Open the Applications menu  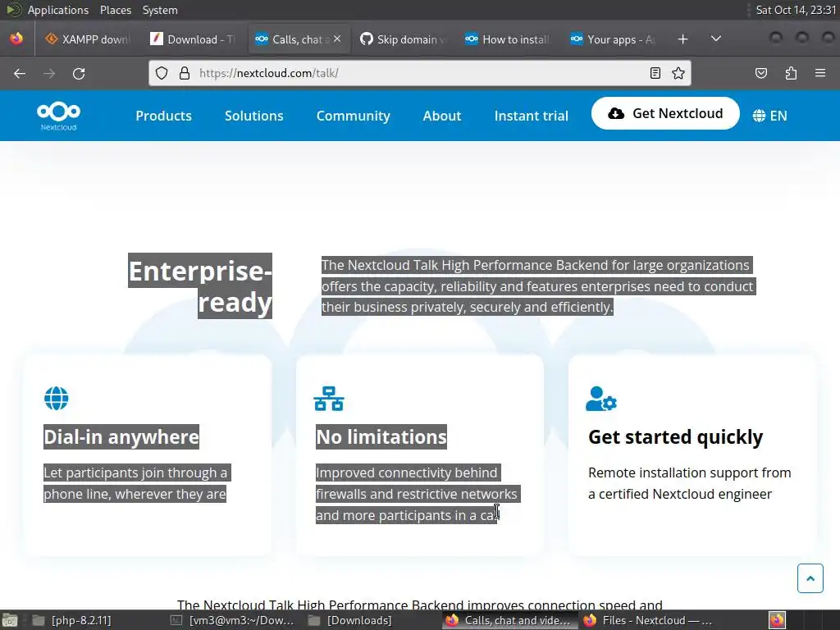[x=58, y=10]
